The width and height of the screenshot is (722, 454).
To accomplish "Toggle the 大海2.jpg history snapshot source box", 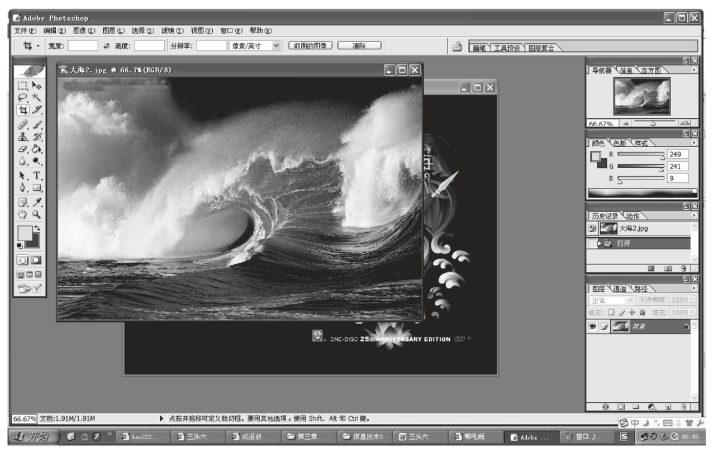I will (592, 228).
